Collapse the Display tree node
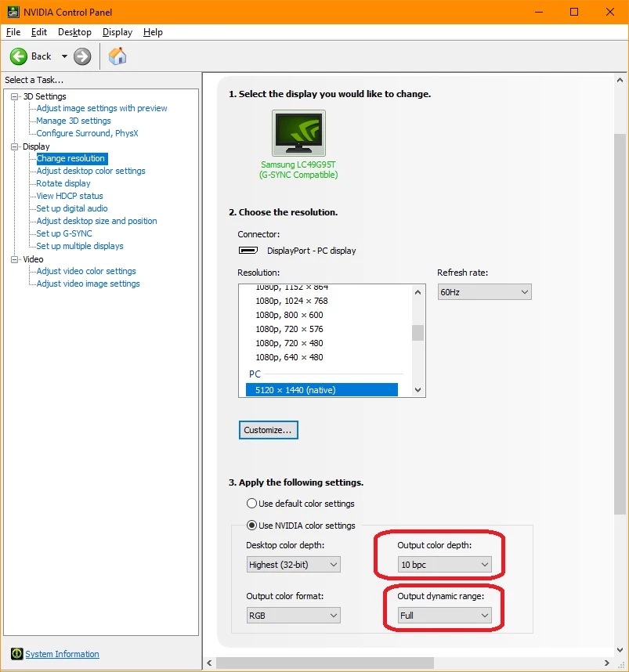The width and height of the screenshot is (629, 672). 15,146
